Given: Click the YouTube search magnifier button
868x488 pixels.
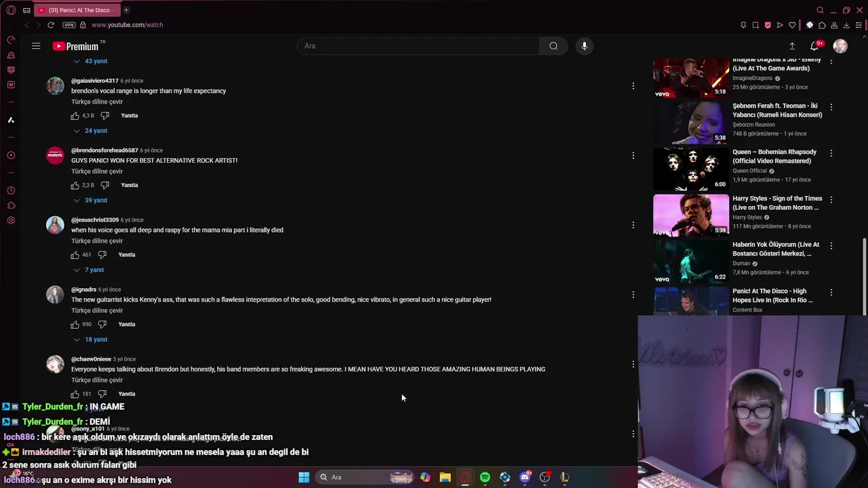Looking at the screenshot, I should coord(553,46).
